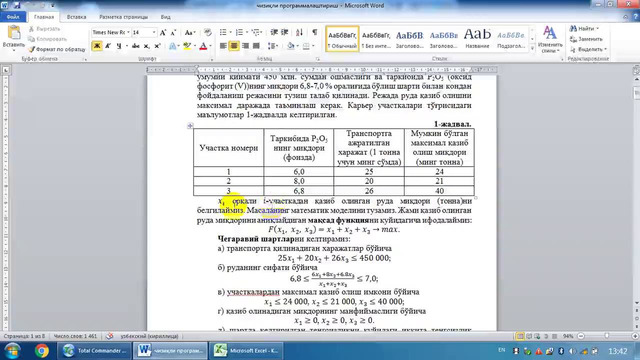Toggle show paragraph marks ¶
Viewport: 640px width, 360px height.
(315, 32)
